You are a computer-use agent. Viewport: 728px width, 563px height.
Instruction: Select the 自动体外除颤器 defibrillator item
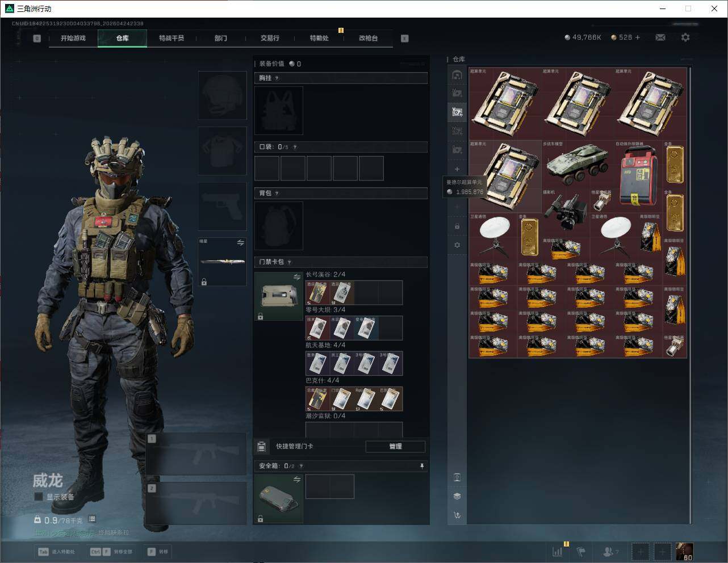pyautogui.click(x=638, y=177)
